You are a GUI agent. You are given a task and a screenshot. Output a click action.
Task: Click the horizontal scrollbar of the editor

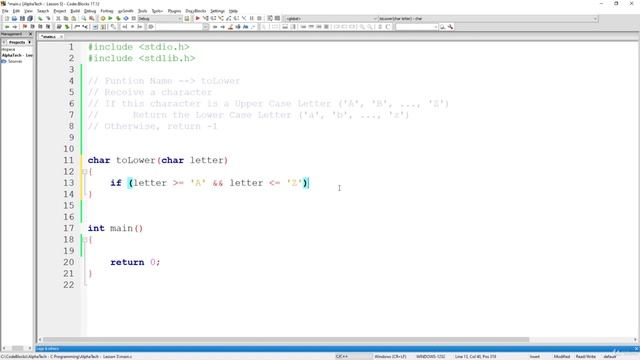tap(286, 340)
